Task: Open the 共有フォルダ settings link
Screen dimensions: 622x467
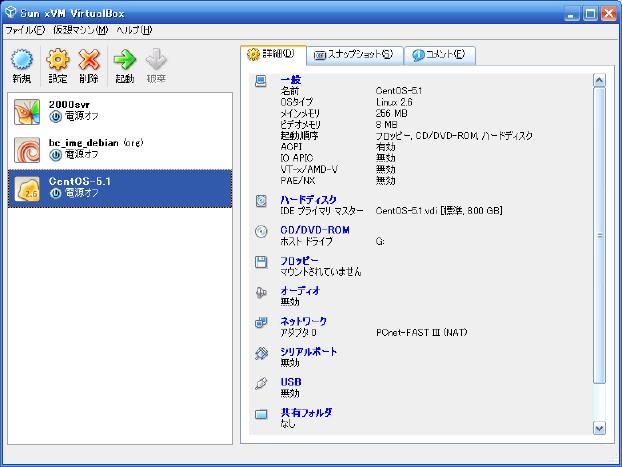Action: 306,413
